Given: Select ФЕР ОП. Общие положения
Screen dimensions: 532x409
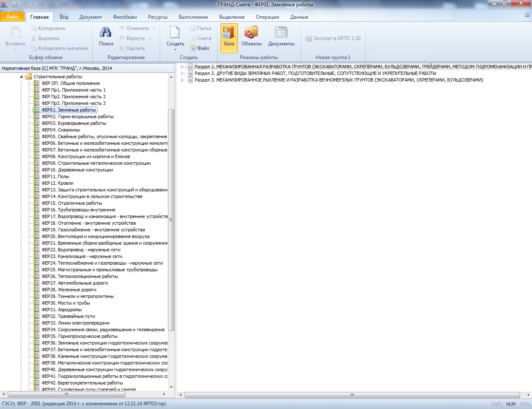Looking at the screenshot, I should [71, 83].
